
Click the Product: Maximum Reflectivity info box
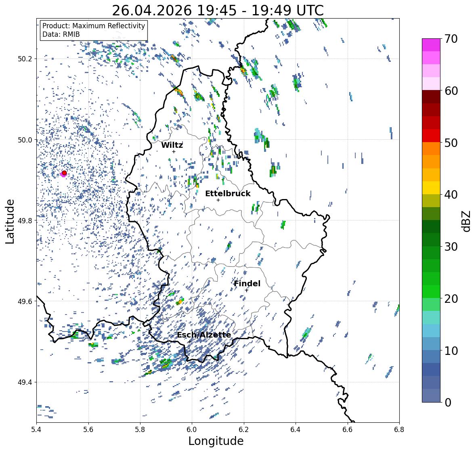pos(94,30)
